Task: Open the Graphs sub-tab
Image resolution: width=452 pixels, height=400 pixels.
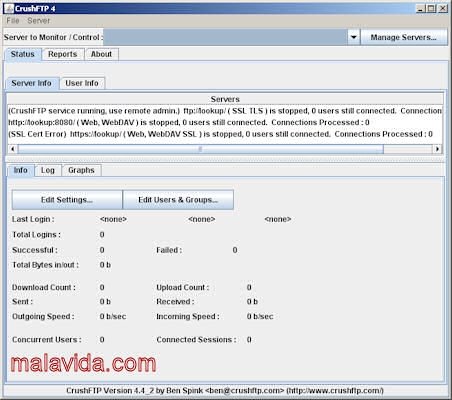Action: [81, 170]
